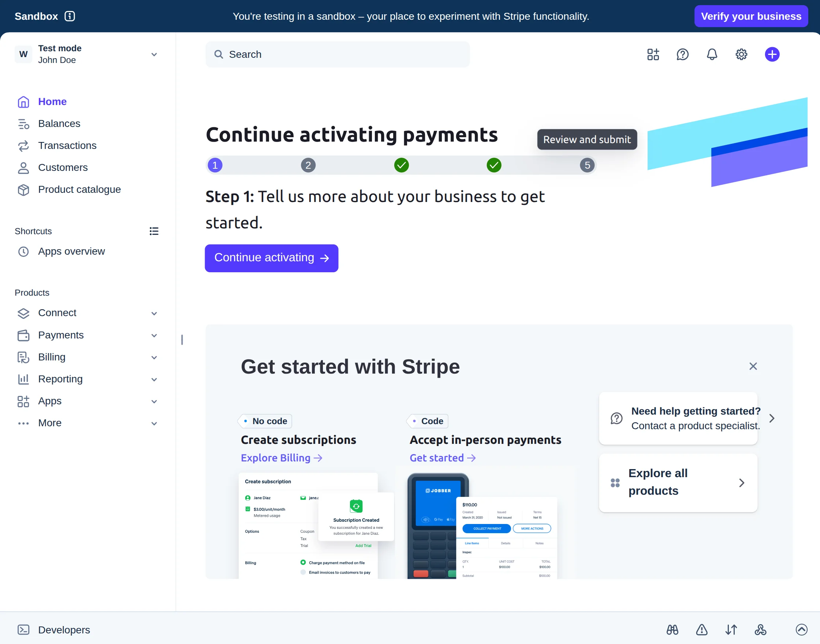Click the Create subscription preview image
The height and width of the screenshot is (644, 820).
[x=316, y=525]
